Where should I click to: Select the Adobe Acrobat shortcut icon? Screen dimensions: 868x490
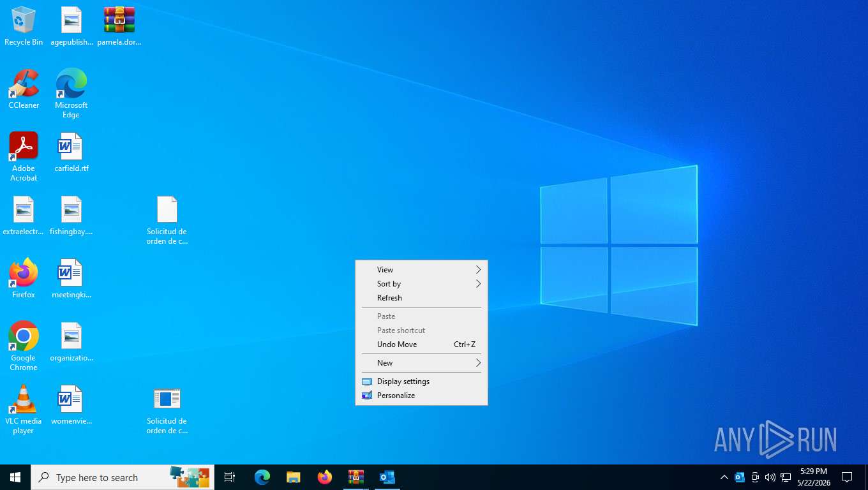[x=24, y=157]
